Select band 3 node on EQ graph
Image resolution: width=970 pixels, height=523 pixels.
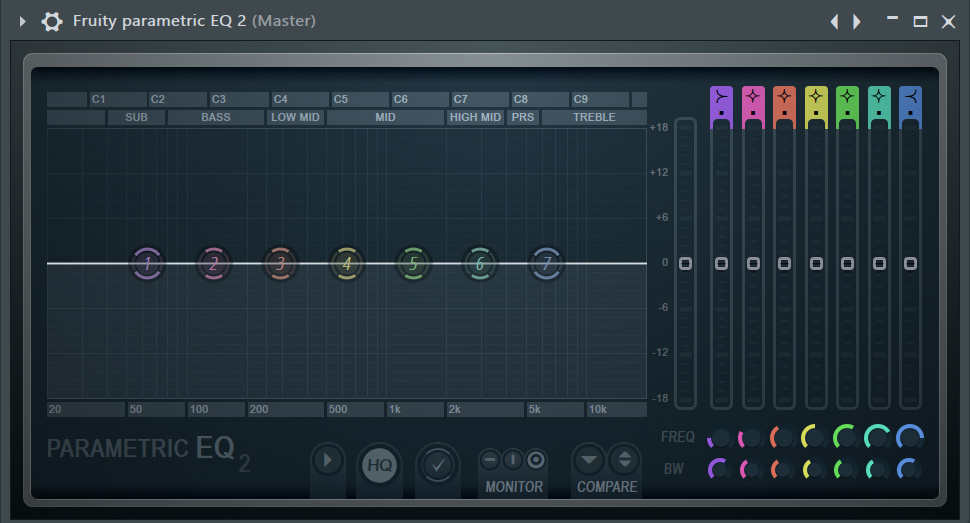280,264
